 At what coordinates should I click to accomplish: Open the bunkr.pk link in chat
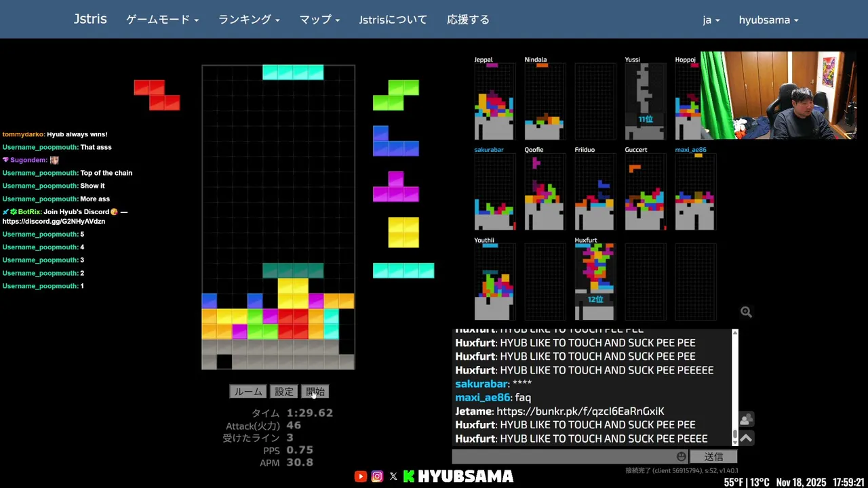[x=580, y=411]
